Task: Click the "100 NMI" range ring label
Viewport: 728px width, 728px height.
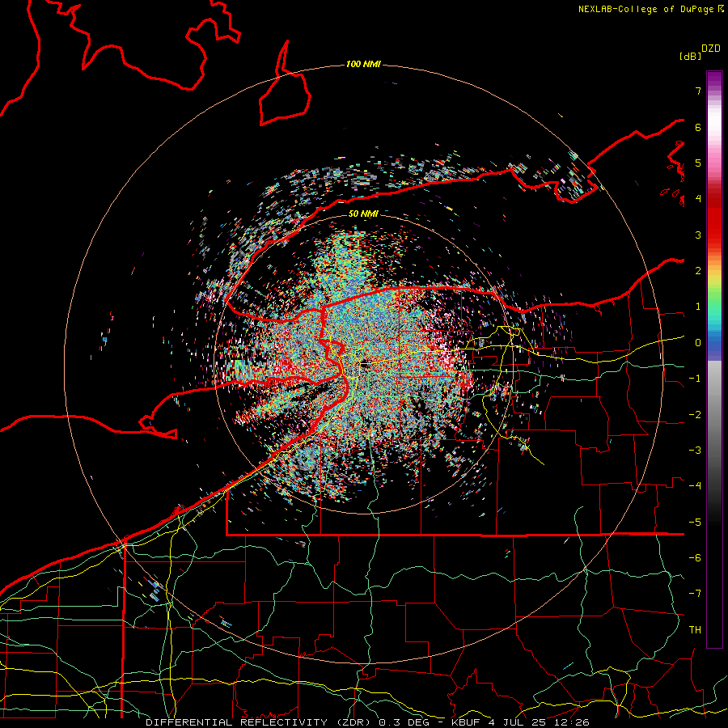Action: (363, 64)
